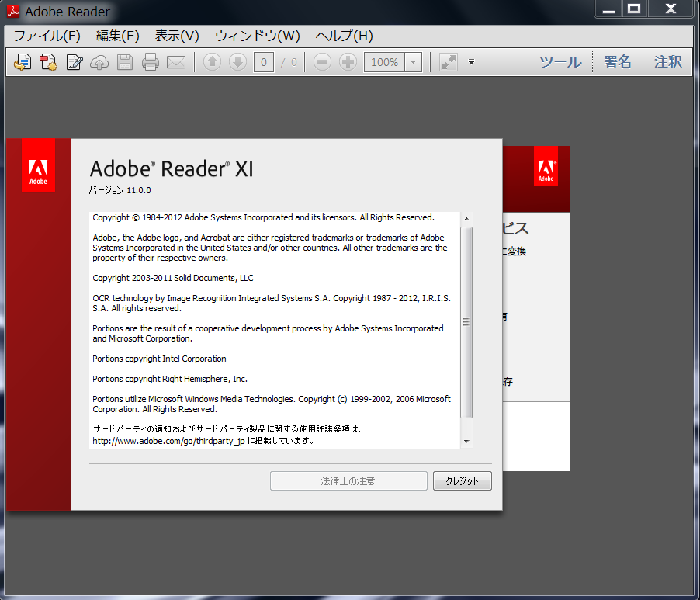The height and width of the screenshot is (600, 700).
Task: Click the fit/read mode expand icon
Action: tap(449, 62)
